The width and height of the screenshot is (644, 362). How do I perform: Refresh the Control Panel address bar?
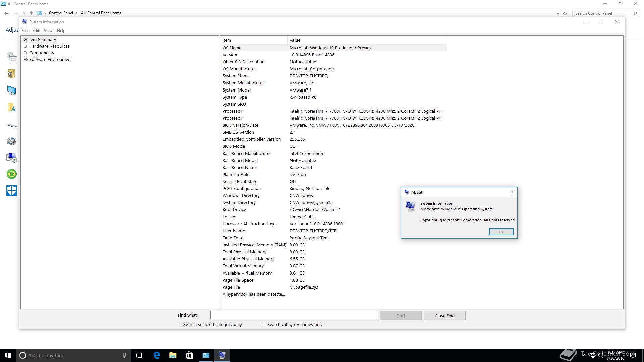565,13
